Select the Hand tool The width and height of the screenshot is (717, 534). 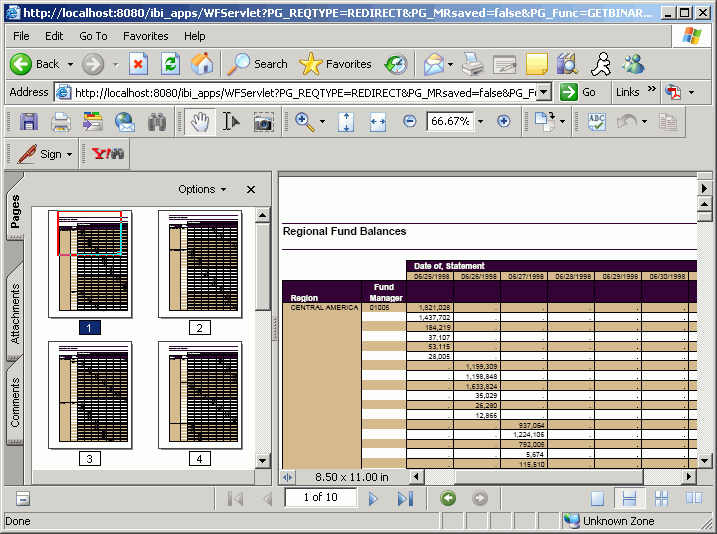(200, 122)
